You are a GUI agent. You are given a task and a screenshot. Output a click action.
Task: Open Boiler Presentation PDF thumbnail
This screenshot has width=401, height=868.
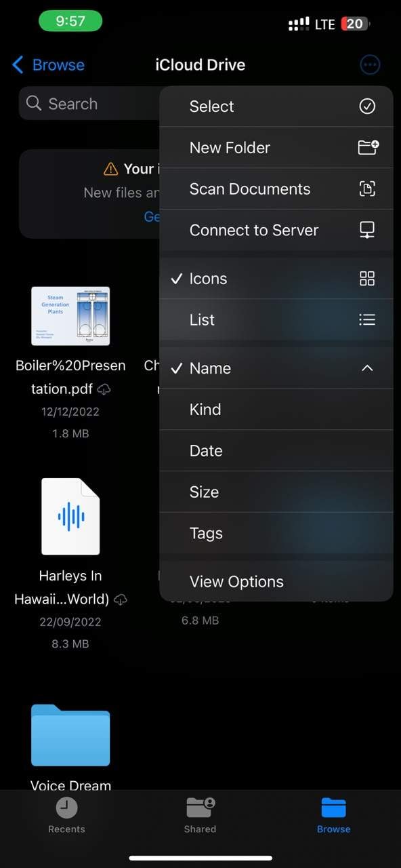pyautogui.click(x=70, y=316)
